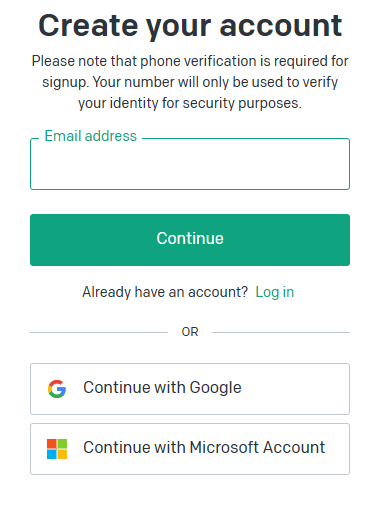Click the divider line right of OR
This screenshot has width=388, height=506.
pyautogui.click(x=281, y=332)
